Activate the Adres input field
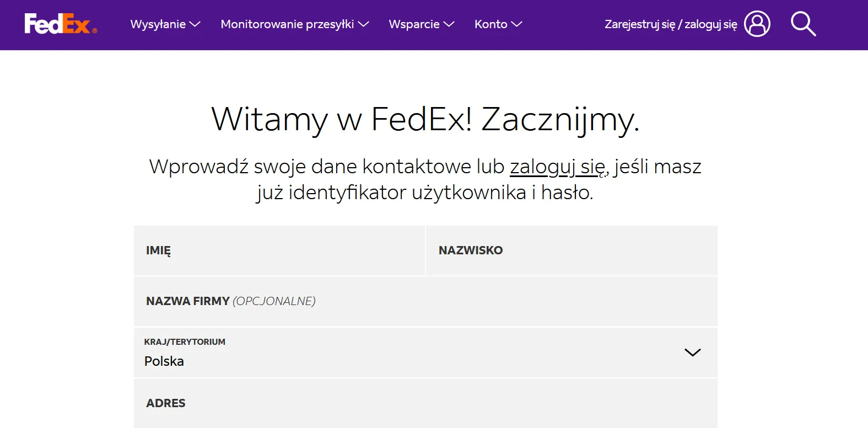 point(425,403)
